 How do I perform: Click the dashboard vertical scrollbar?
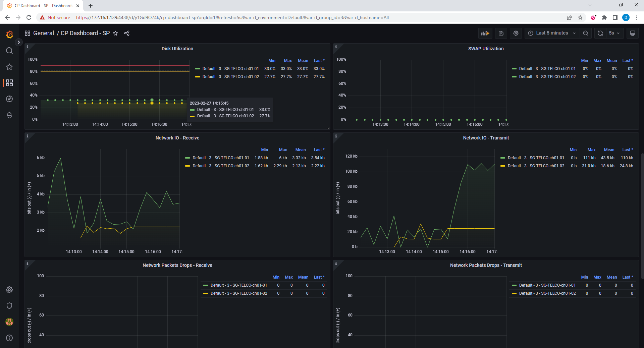[642, 216]
